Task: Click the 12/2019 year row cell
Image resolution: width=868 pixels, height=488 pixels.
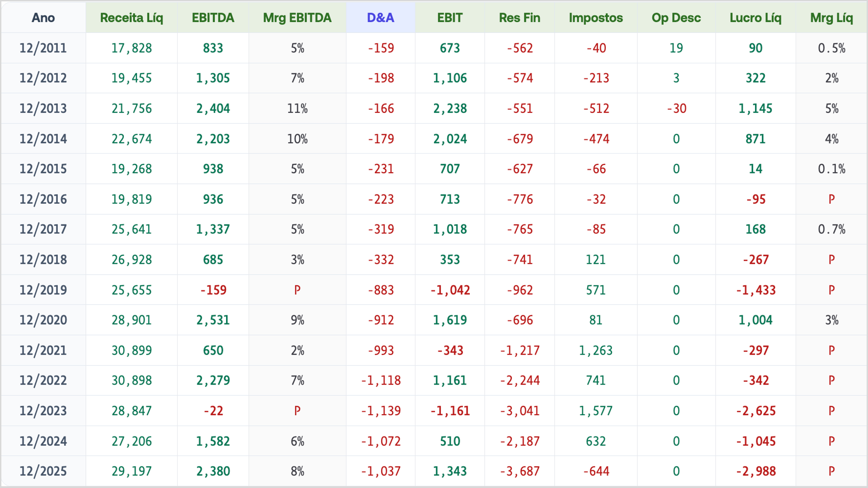Action: pos(43,290)
